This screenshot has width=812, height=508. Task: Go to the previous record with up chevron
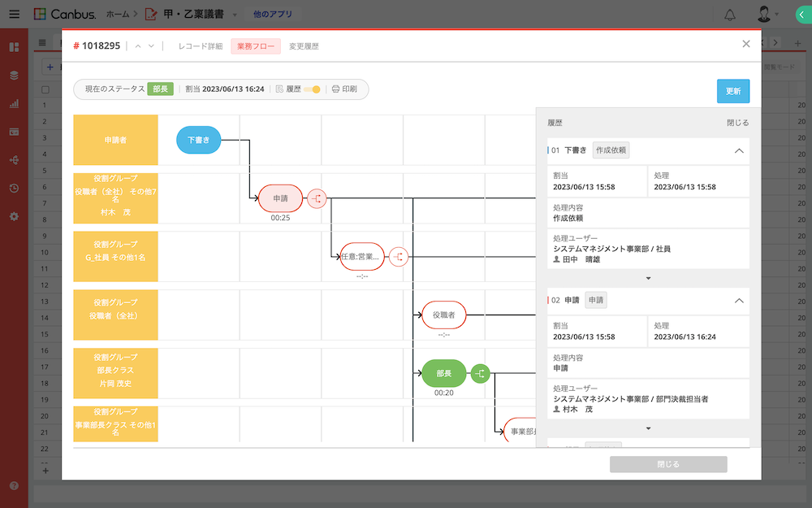click(x=138, y=46)
